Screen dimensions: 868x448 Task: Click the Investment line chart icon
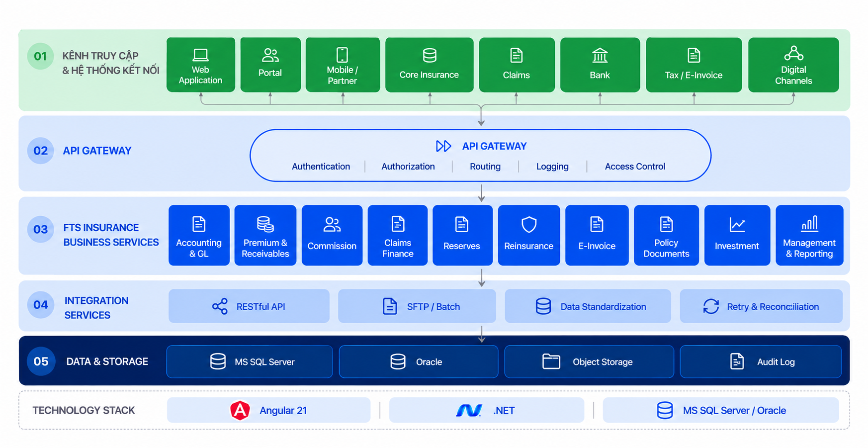[x=737, y=225]
